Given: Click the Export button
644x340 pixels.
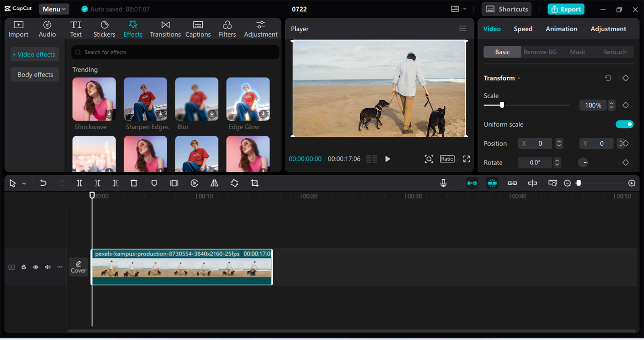Looking at the screenshot, I should (x=566, y=9).
